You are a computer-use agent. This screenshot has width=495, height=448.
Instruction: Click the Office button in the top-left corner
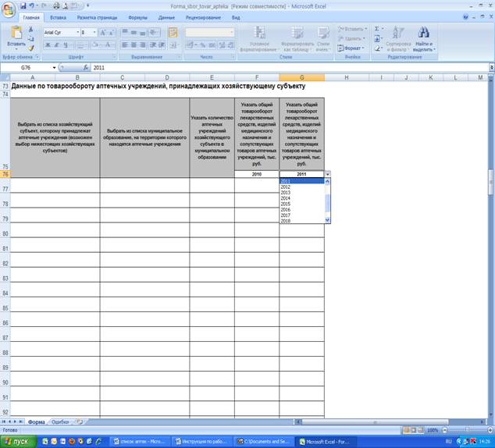click(9, 10)
